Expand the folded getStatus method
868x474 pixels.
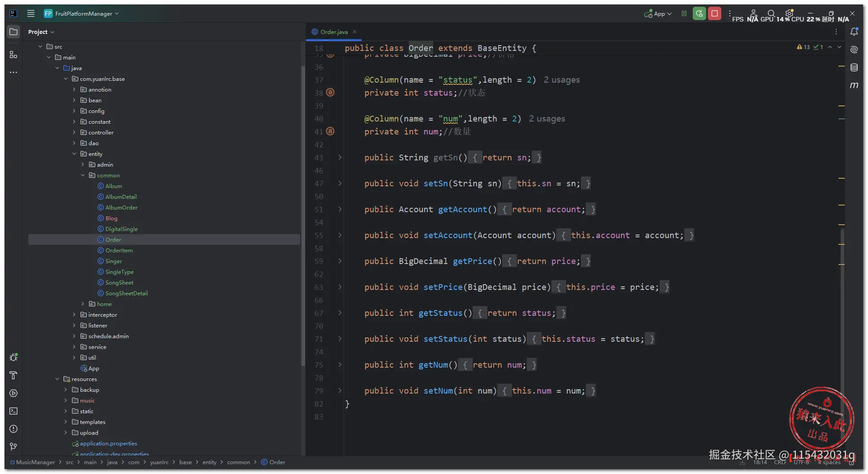340,313
